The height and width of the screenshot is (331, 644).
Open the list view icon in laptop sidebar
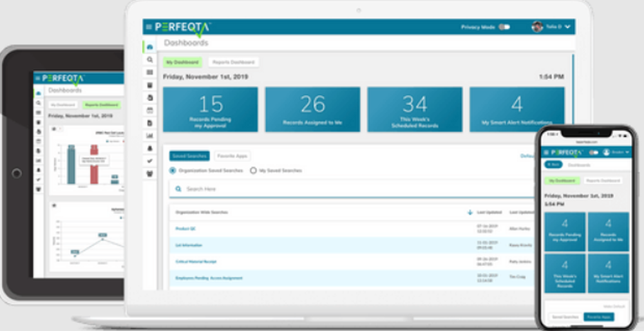pos(150,72)
